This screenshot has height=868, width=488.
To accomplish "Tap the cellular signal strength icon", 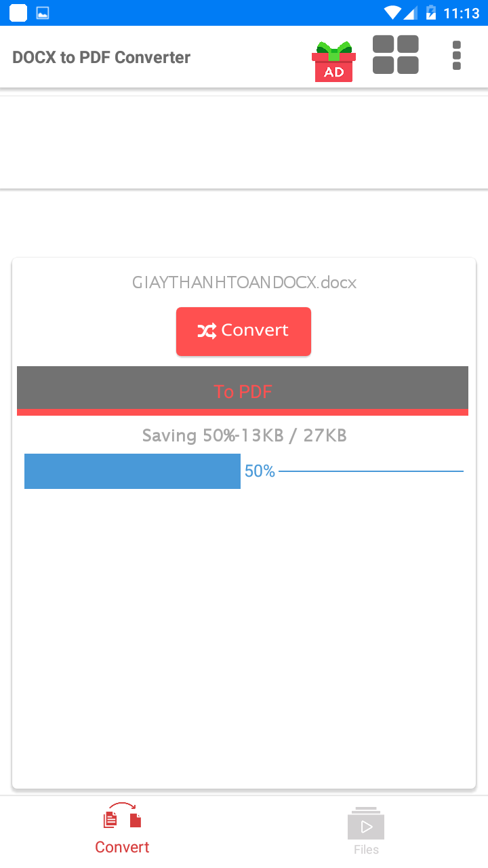I will (410, 13).
